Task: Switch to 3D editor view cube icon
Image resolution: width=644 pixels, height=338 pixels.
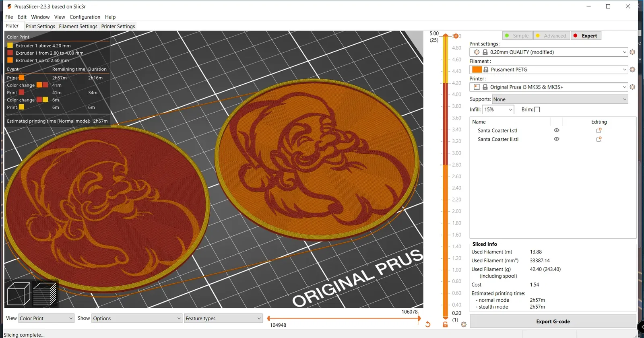Action: click(19, 294)
